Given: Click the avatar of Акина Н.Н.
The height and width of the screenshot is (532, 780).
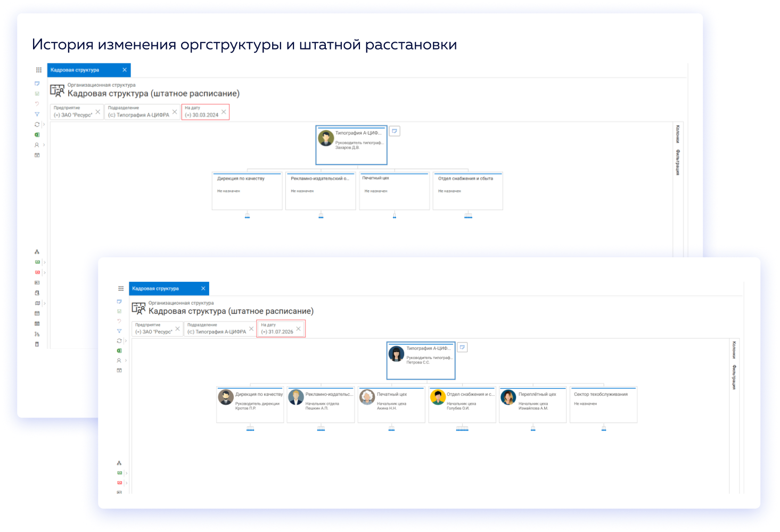Looking at the screenshot, I should tap(367, 397).
